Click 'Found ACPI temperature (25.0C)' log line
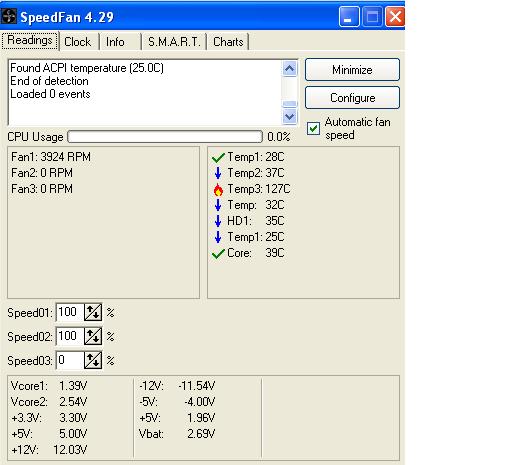512x465 pixels. click(87, 68)
